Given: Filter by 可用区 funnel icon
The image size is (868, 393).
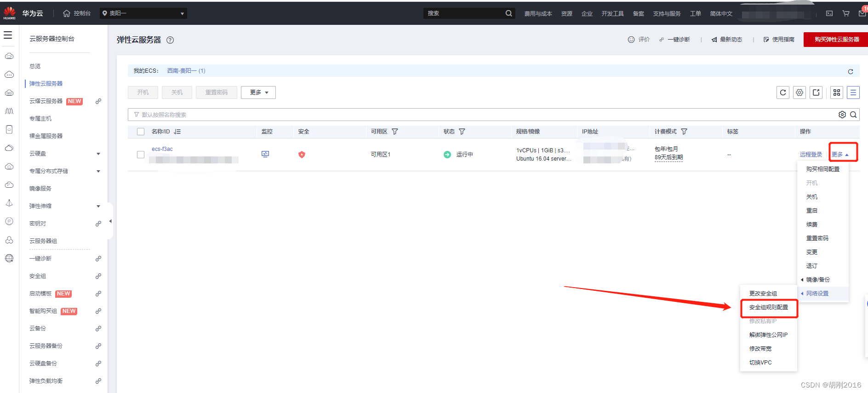Looking at the screenshot, I should tap(395, 132).
